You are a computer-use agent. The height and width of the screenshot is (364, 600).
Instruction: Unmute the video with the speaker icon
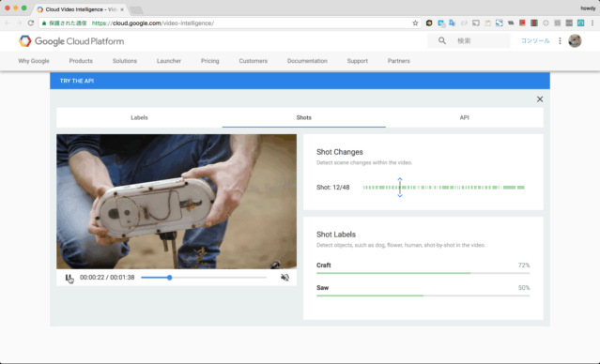coord(285,277)
